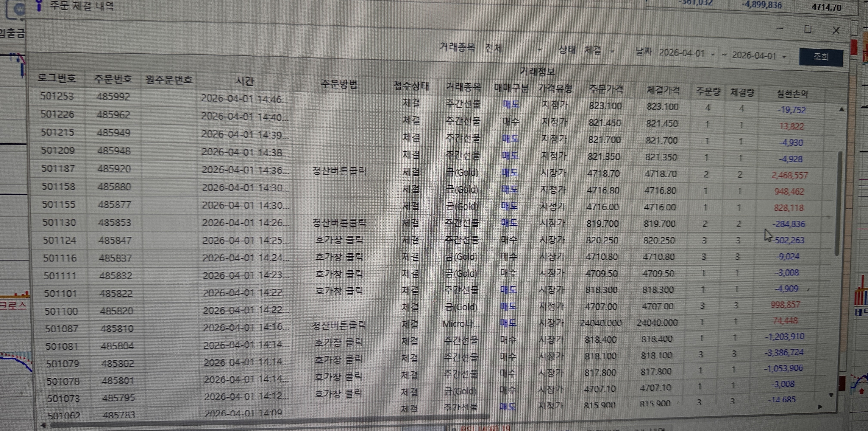Image resolution: width=868 pixels, height=431 pixels.
Task: Select log number 501073 cell
Action: tap(63, 399)
